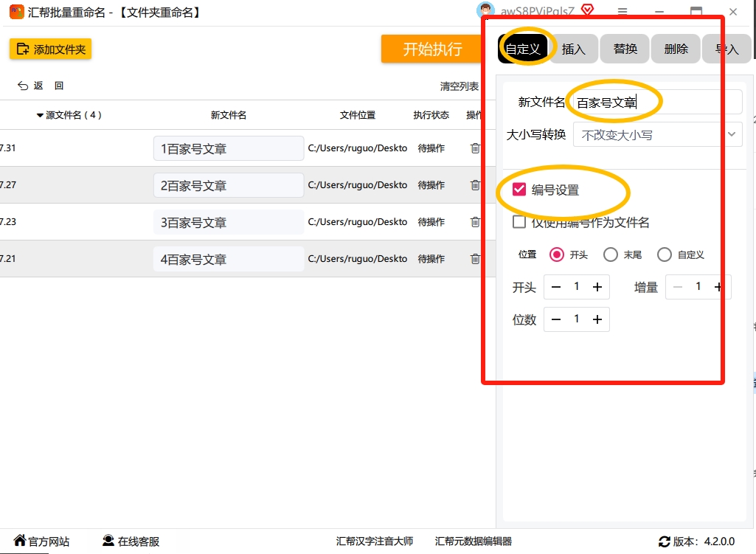Switch to the 插入 tab
Image resolution: width=756 pixels, height=554 pixels.
pos(573,49)
